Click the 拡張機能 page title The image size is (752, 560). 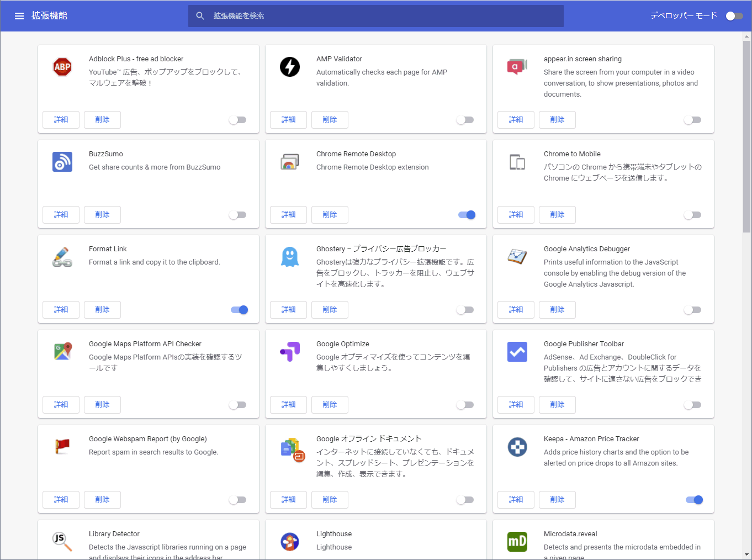[x=49, y=16]
